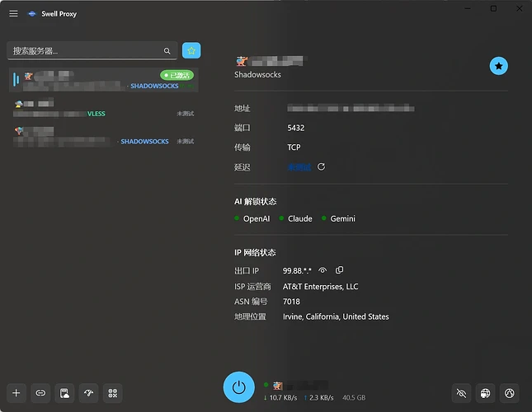Click the helicopter emoji in the status bar

point(277,386)
